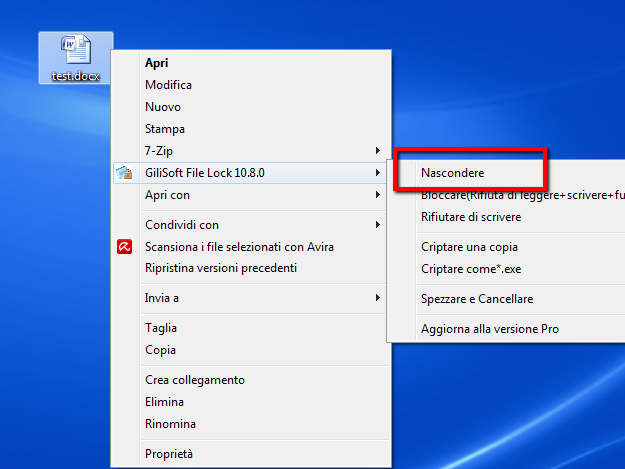Select Nascondere to hide the file
This screenshot has height=469, width=625.
click(452, 173)
